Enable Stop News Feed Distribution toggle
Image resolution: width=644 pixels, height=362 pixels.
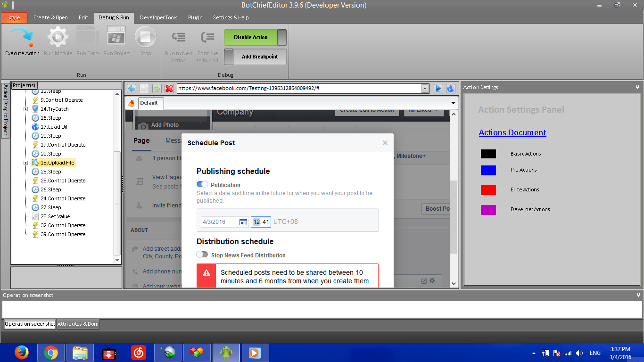[202, 255]
